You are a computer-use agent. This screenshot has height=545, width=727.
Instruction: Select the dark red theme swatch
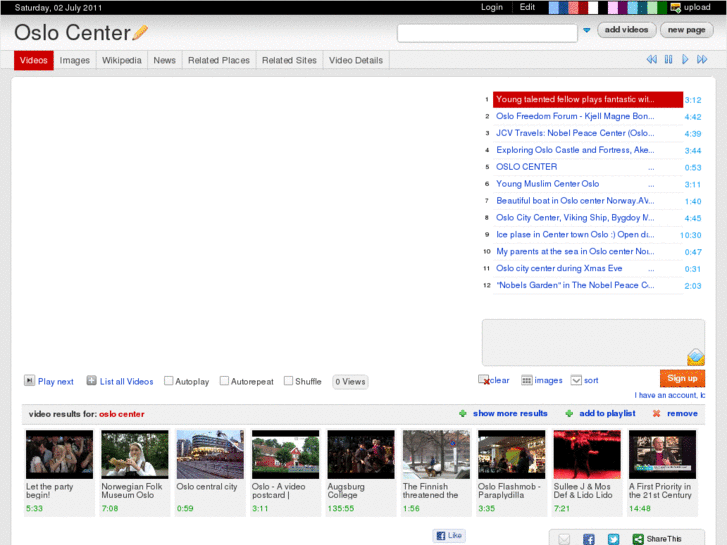coord(583,7)
